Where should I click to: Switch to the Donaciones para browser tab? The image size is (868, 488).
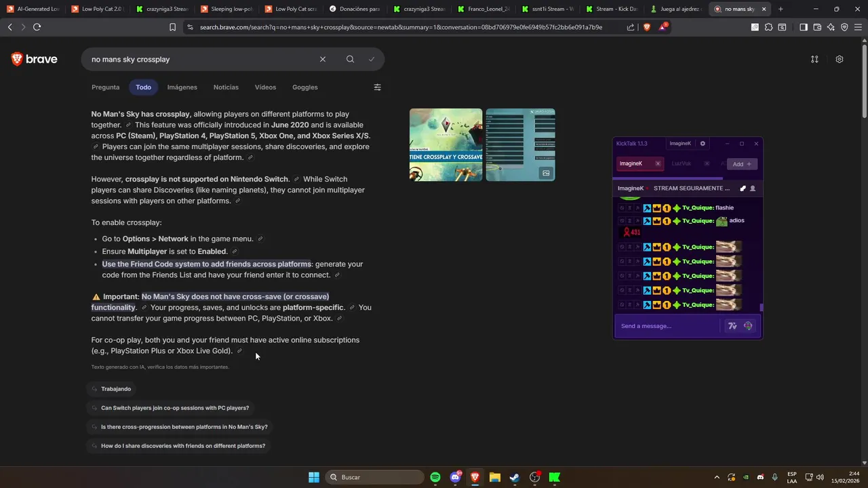coord(354,9)
